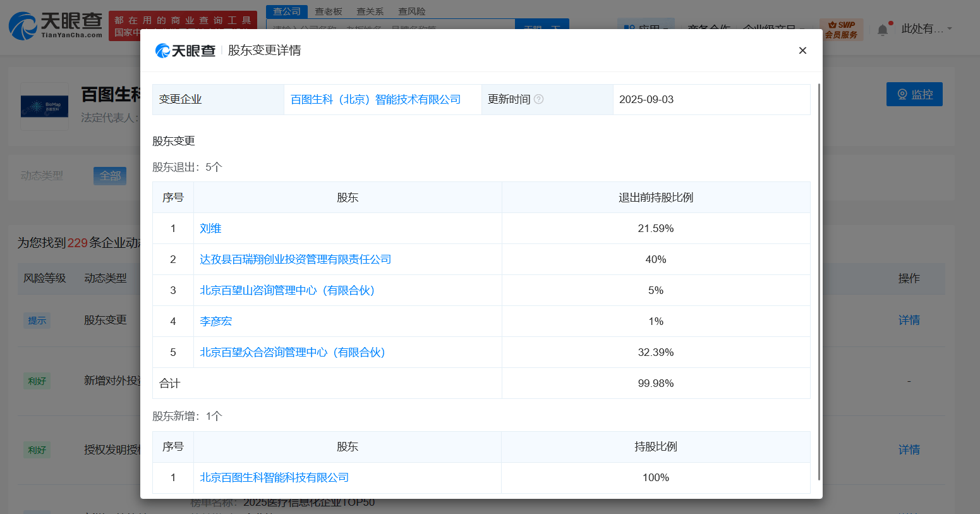
Task: Open the SVIP 会员服务 badge
Action: (841, 29)
